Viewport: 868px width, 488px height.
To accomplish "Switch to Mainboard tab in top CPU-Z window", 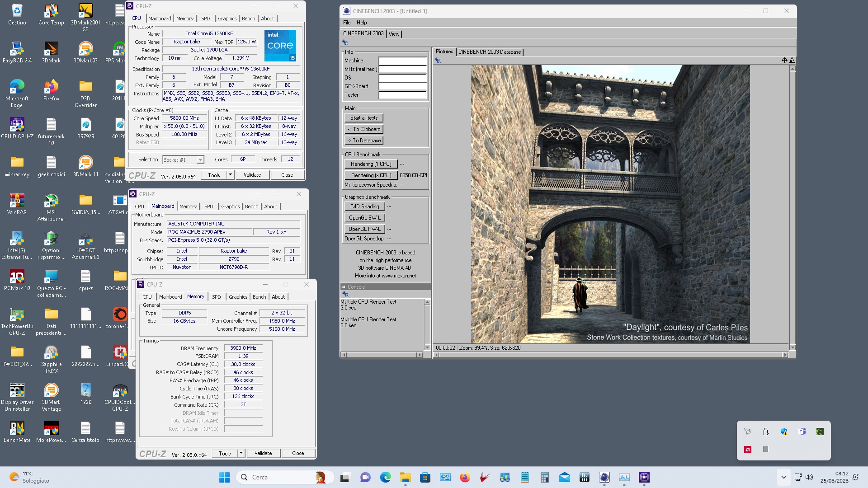I will [x=160, y=19].
